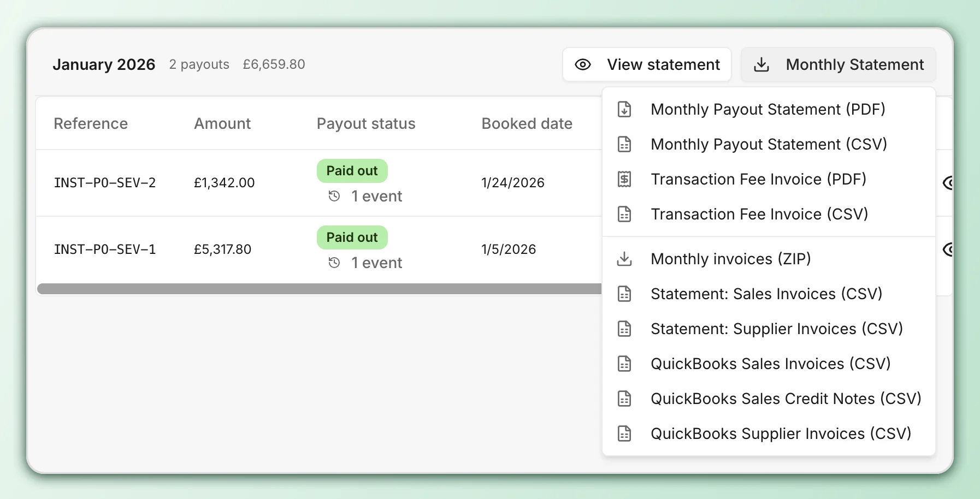Click the Reference column header
The image size is (980, 499).
[x=91, y=123]
